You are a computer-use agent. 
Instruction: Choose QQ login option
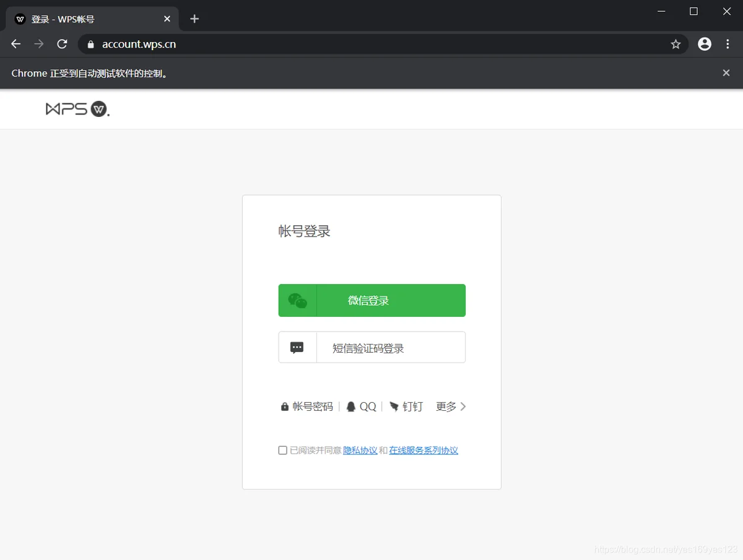[x=361, y=407]
